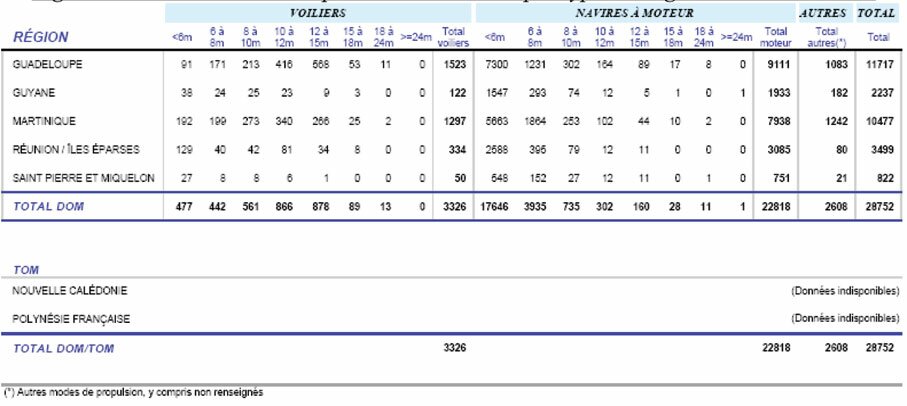The height and width of the screenshot is (406, 907).
Task: Select the NAVIRES À MOTEUR group header
Action: point(630,14)
